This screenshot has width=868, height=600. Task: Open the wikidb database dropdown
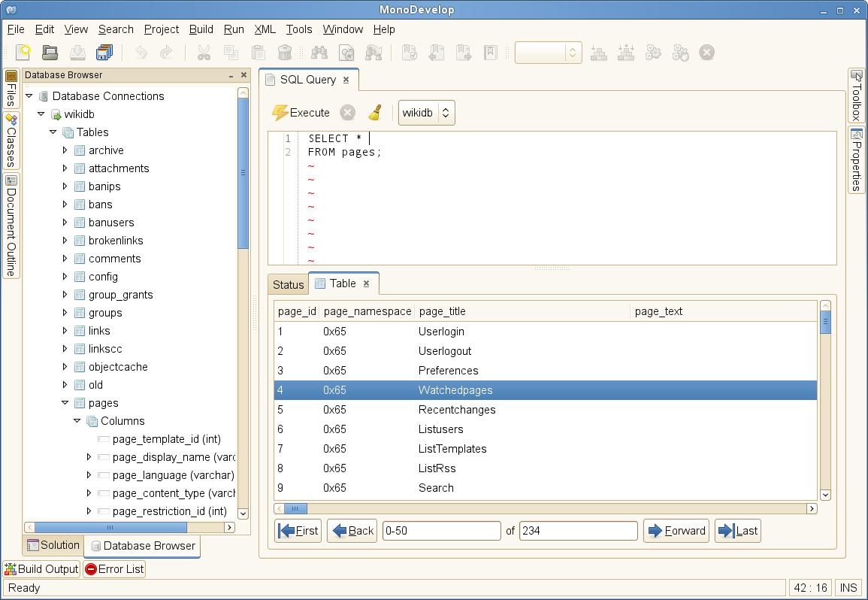pyautogui.click(x=426, y=113)
